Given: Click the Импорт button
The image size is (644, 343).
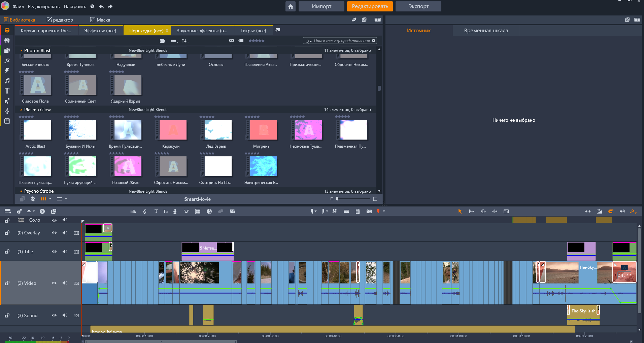Looking at the screenshot, I should pos(321,6).
